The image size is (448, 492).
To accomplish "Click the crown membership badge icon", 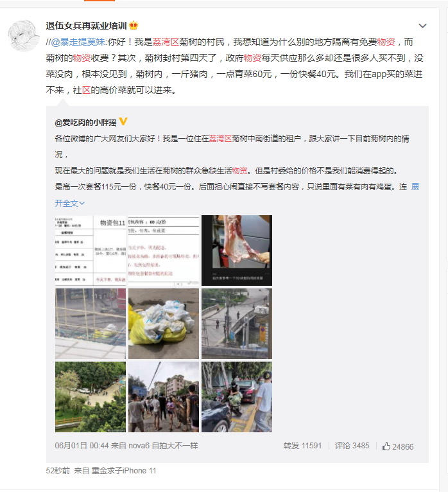I will coord(134,25).
